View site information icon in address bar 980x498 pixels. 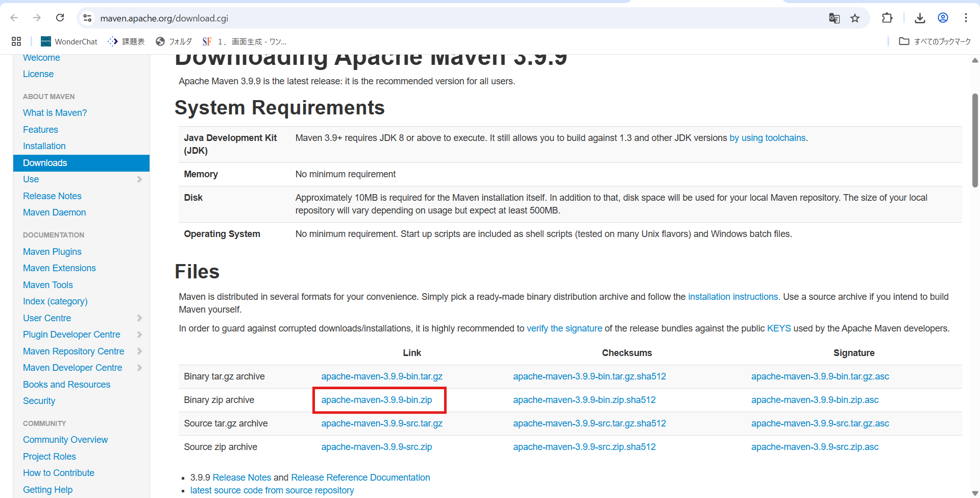pos(87,18)
